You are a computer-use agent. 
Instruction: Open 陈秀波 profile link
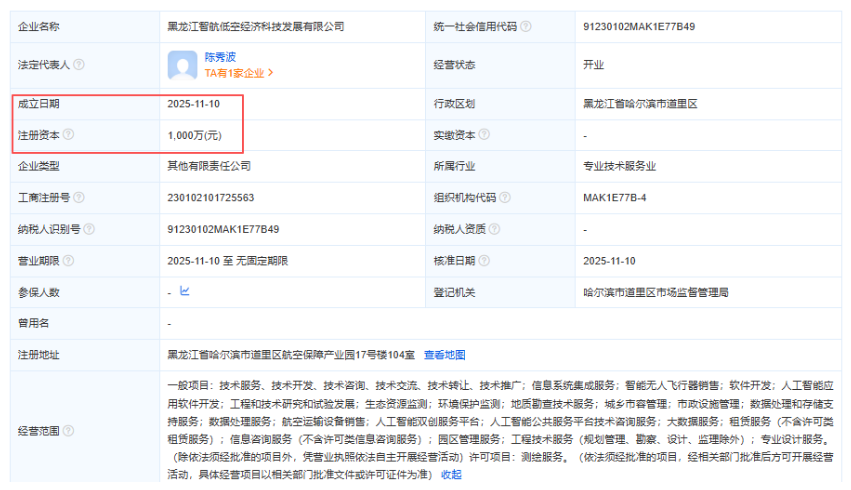(220, 58)
